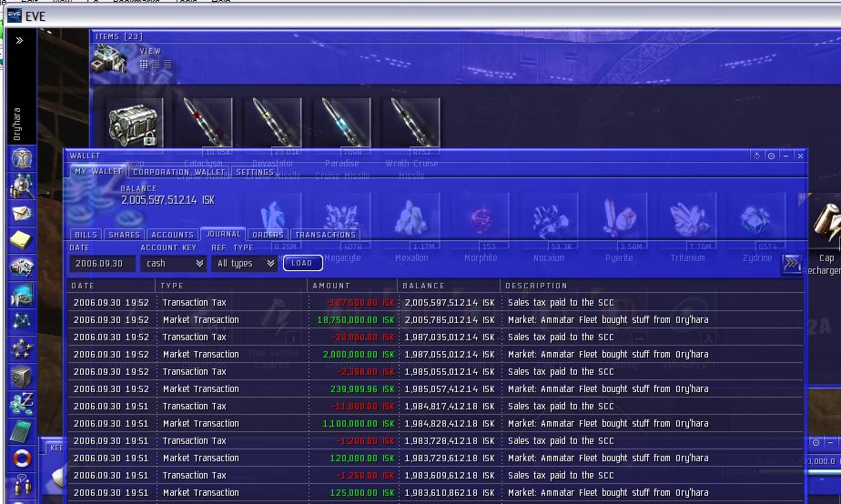Sort journal by the Balance column header
Image resolution: width=841 pixels, height=504 pixels.
tap(450, 286)
